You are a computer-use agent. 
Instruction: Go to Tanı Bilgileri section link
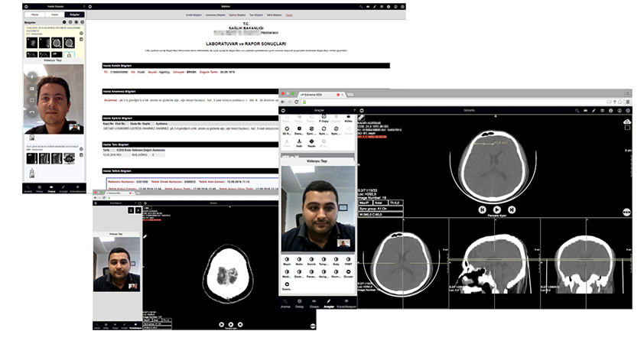pos(256,15)
